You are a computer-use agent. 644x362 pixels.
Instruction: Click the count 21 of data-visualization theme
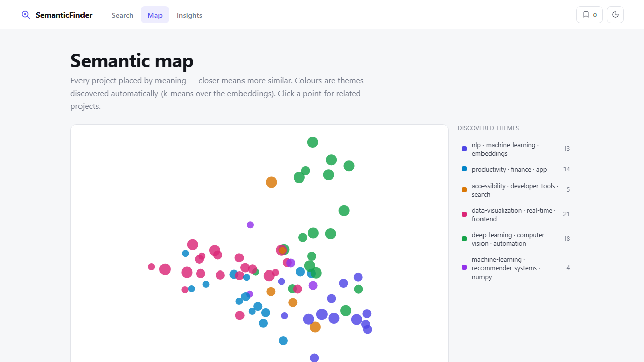click(566, 214)
